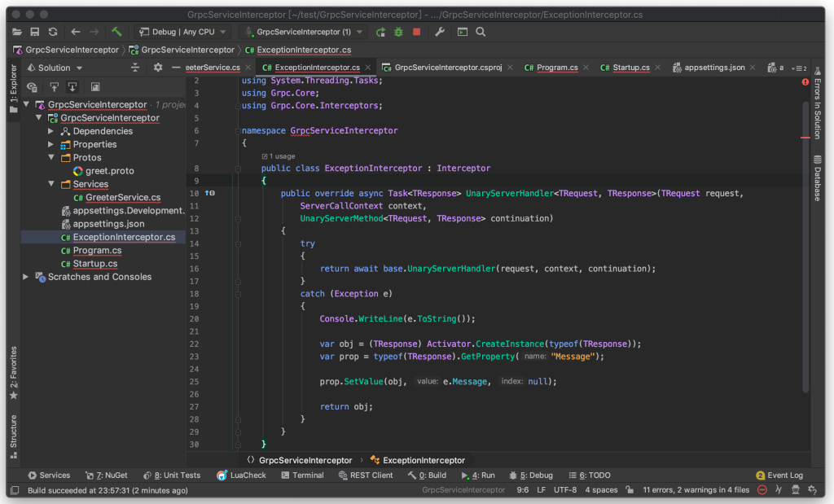Screen dimensions: 834x504
Task: Toggle the Explorer tool window strip button
Action: [14, 89]
